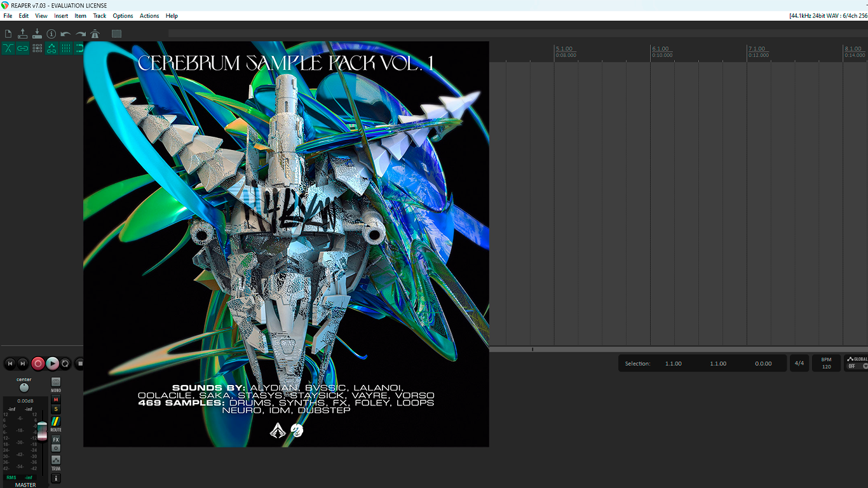Click timeline ruler marker 7.1.00

[x=756, y=49]
